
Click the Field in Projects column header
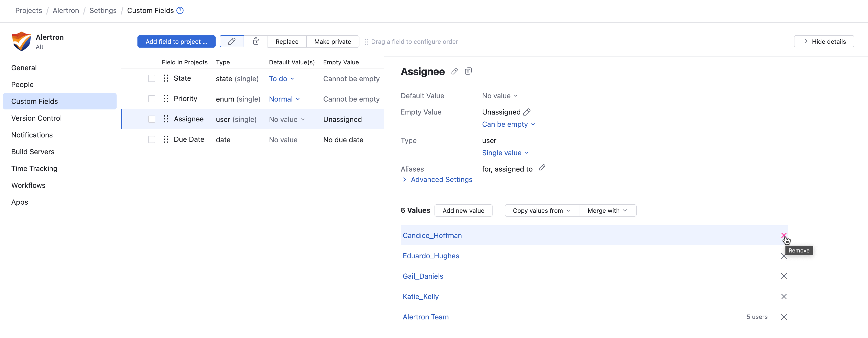185,62
